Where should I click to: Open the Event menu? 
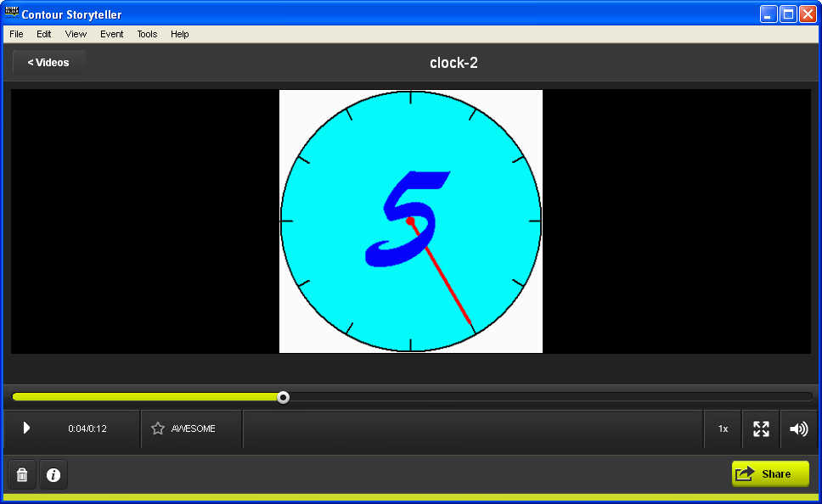111,34
